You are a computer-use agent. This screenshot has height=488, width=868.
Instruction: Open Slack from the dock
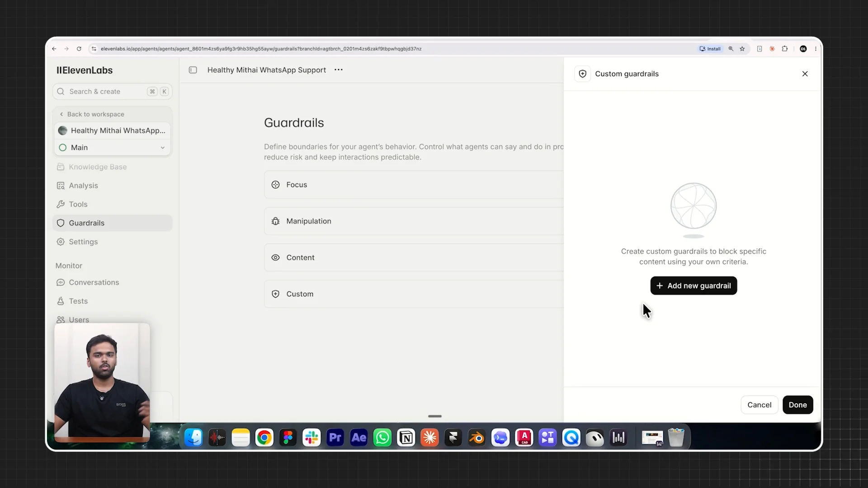[x=311, y=437]
